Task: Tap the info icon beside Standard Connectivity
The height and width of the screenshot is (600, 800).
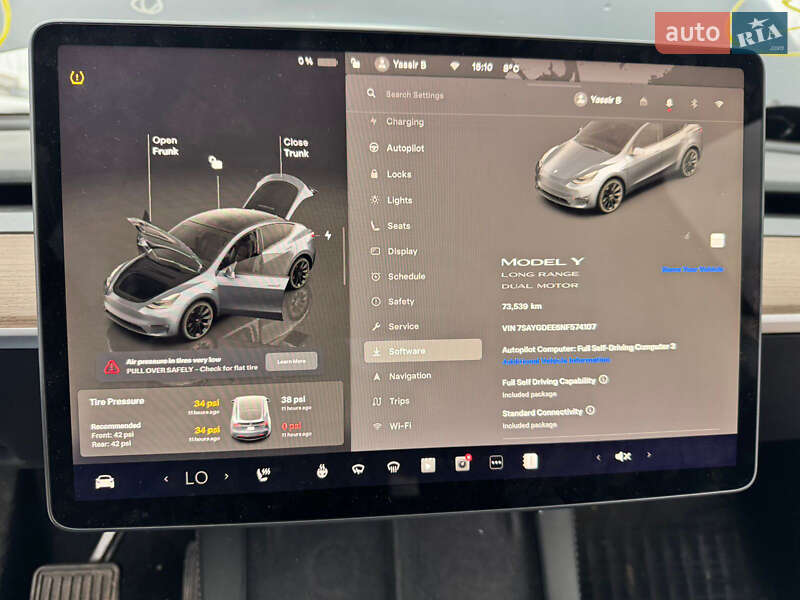Action: pyautogui.click(x=590, y=411)
